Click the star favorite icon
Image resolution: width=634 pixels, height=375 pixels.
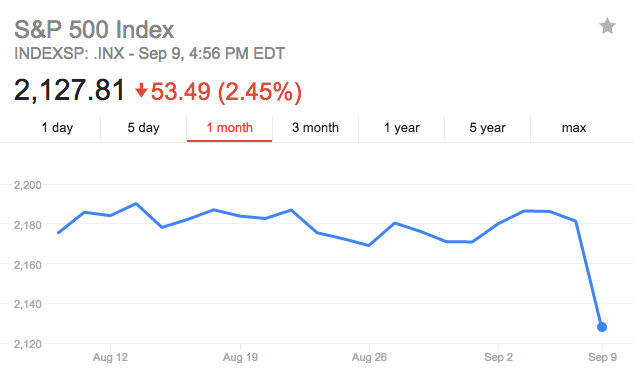pos(607,26)
